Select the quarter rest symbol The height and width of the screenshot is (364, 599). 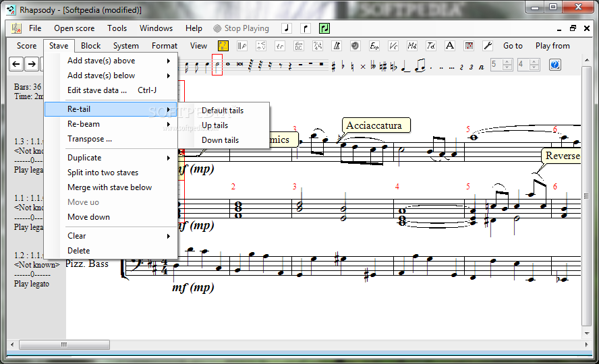pos(290,65)
